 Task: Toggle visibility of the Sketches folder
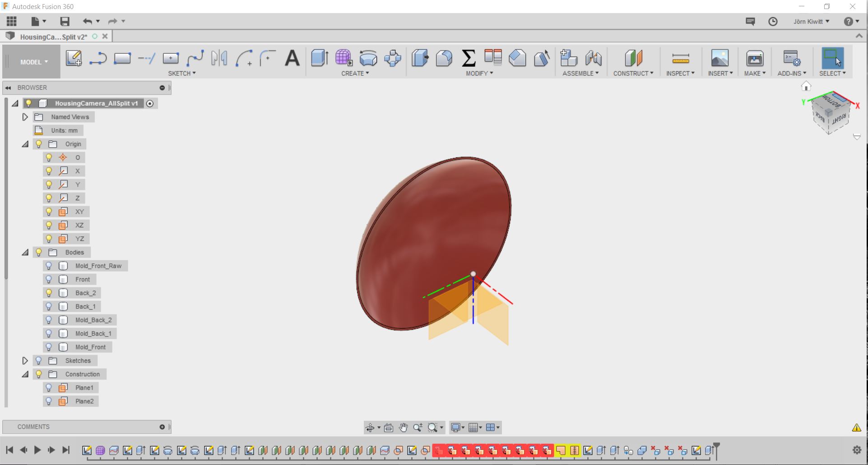[x=39, y=360]
